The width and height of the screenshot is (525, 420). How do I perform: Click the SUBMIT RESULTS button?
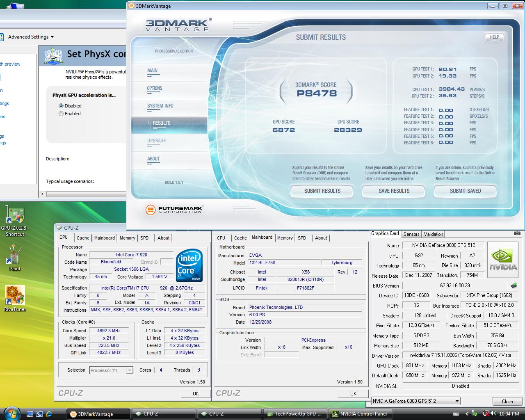(322, 191)
